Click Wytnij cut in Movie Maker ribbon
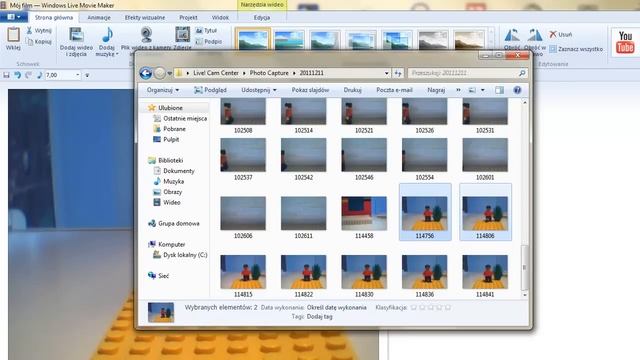Viewport: 640px width, 360px height. point(39,31)
